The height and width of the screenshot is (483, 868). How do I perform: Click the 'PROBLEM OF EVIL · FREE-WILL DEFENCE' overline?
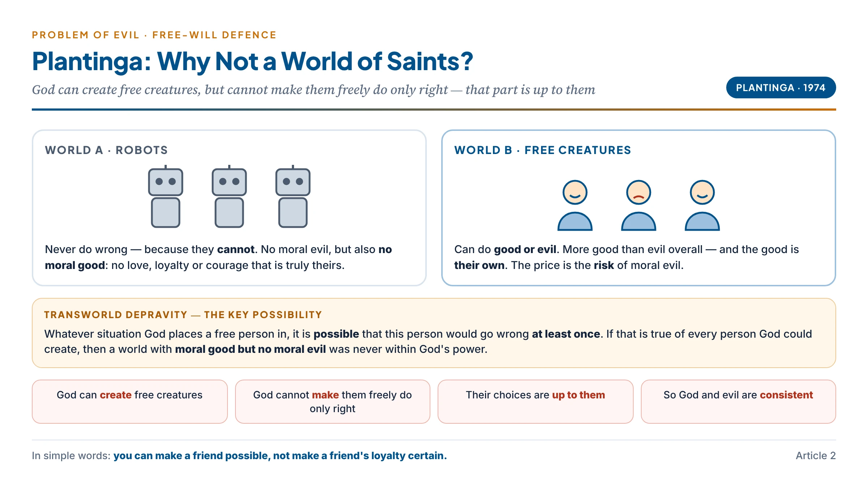(x=154, y=35)
